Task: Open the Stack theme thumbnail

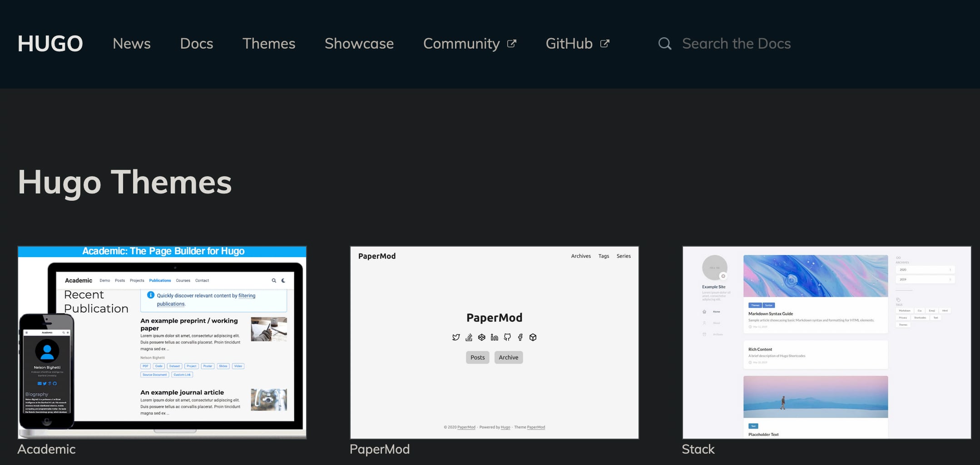Action: [827, 342]
